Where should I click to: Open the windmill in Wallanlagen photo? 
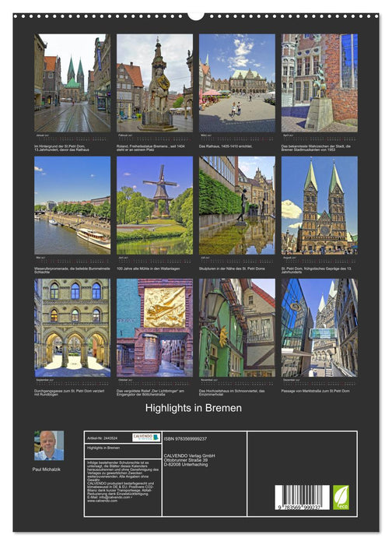pyautogui.click(x=155, y=205)
